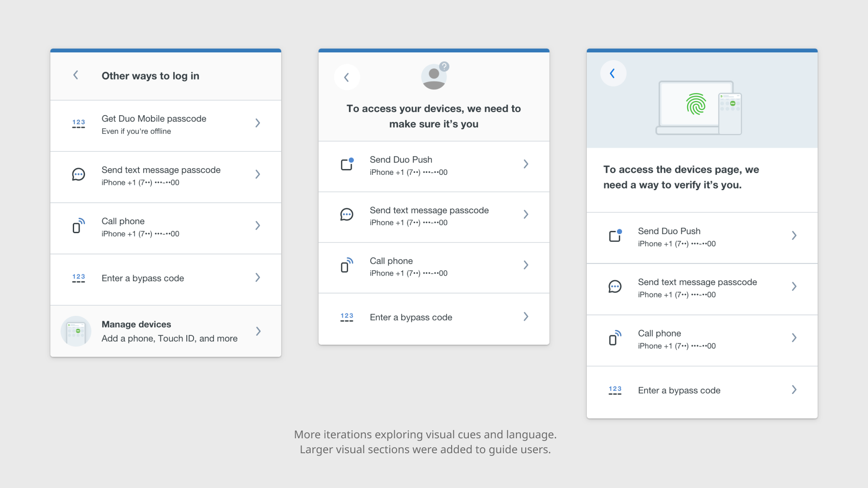Click passcode 123 icon beside Get Duo Mobile passcode
Viewport: 868px width, 488px height.
click(x=79, y=123)
